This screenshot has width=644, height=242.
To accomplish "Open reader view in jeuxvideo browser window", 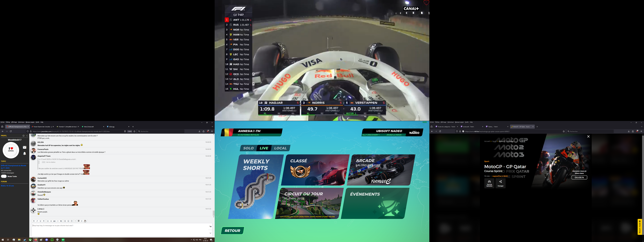I will click(125, 131).
